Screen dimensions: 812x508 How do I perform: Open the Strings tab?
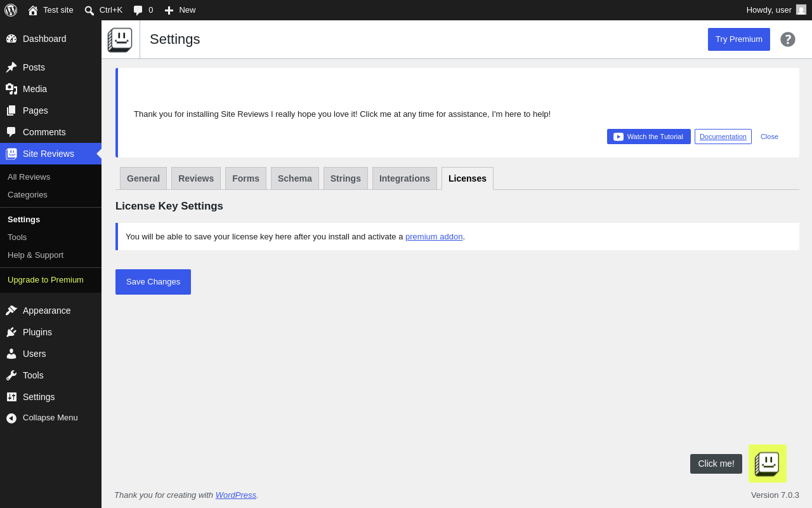[346, 178]
